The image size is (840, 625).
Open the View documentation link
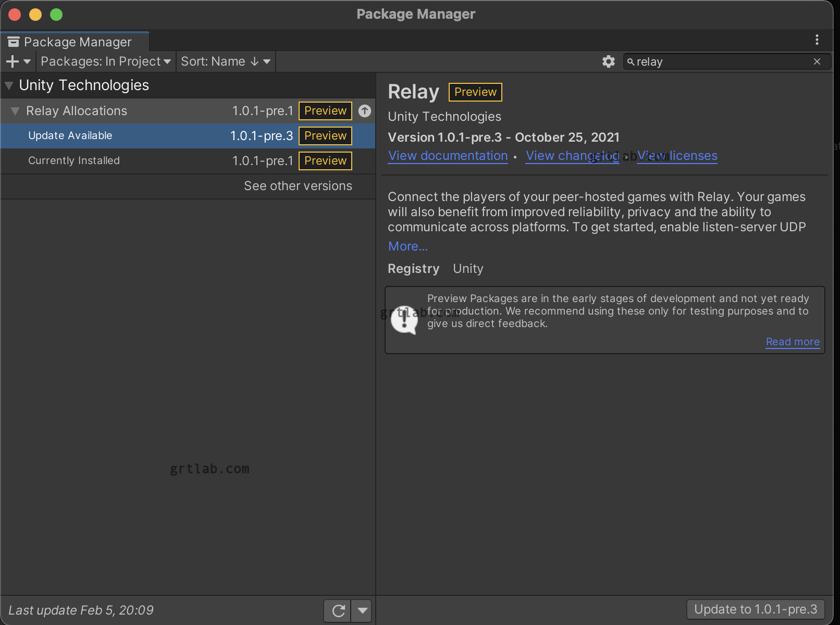(x=448, y=155)
